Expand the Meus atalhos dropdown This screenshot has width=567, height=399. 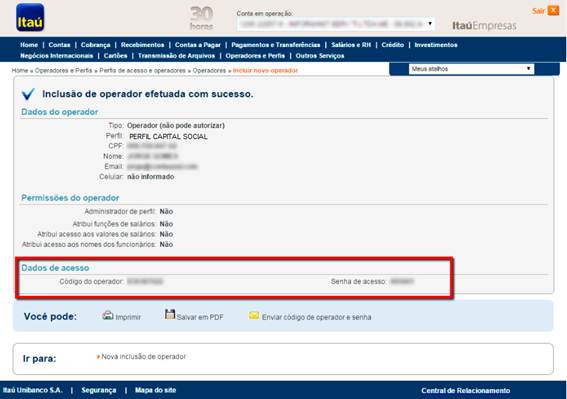pyautogui.click(x=471, y=69)
